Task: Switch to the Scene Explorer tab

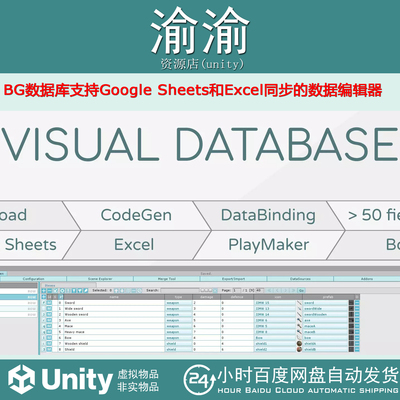Action: pos(100,279)
